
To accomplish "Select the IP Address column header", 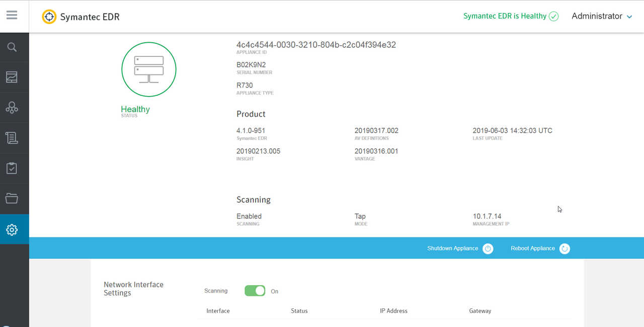I will click(x=394, y=311).
